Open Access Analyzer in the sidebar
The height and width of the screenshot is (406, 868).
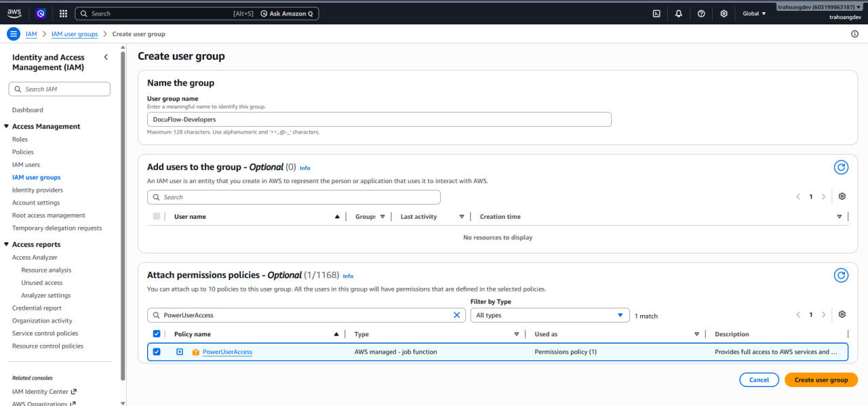coord(35,258)
